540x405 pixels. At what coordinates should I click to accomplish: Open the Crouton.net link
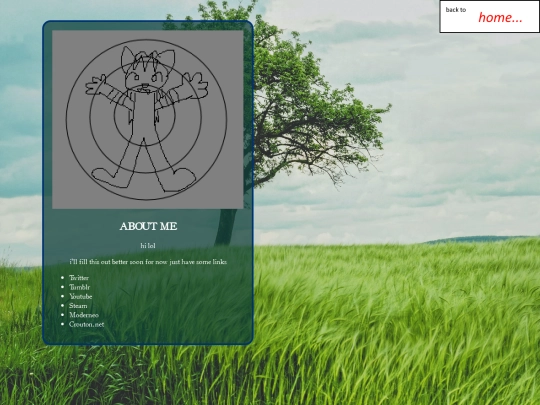86,324
